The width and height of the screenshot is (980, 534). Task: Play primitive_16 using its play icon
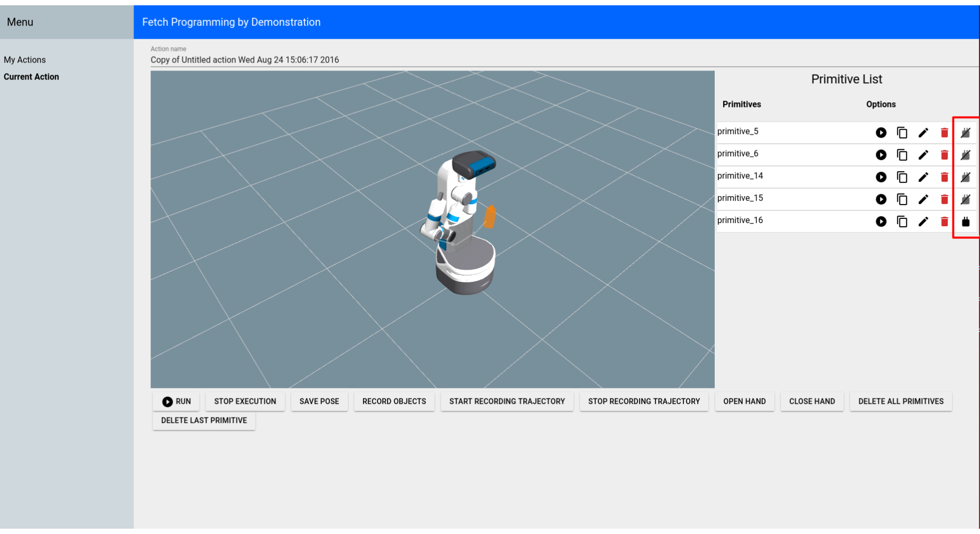pyautogui.click(x=881, y=221)
